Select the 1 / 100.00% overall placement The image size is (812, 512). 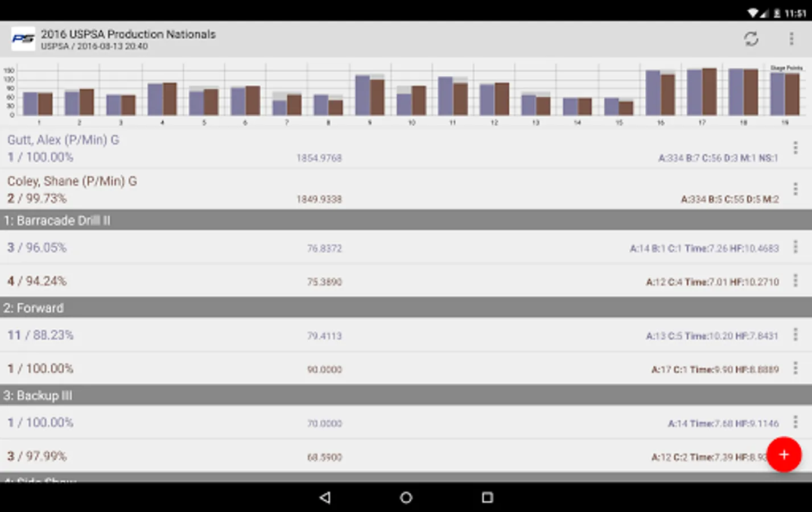pyautogui.click(x=40, y=157)
